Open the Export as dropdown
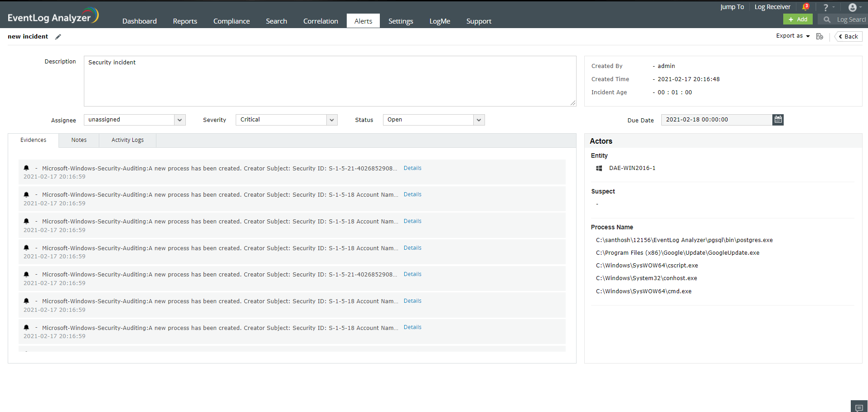 click(x=793, y=36)
